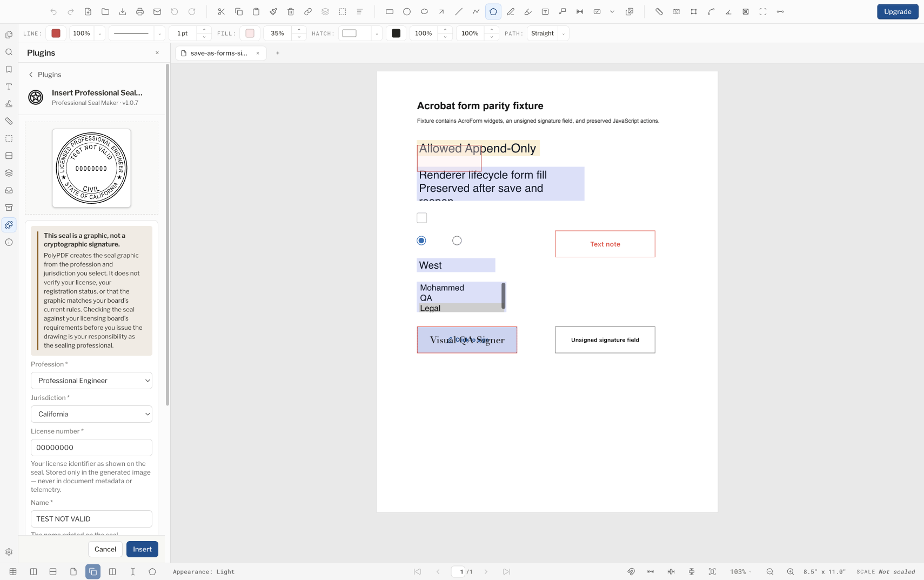Click the link chain icon
This screenshot has width=924, height=580.
tap(308, 11)
